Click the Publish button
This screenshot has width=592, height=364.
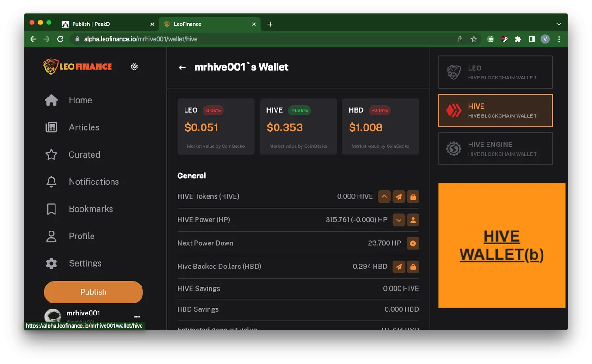coord(93,292)
